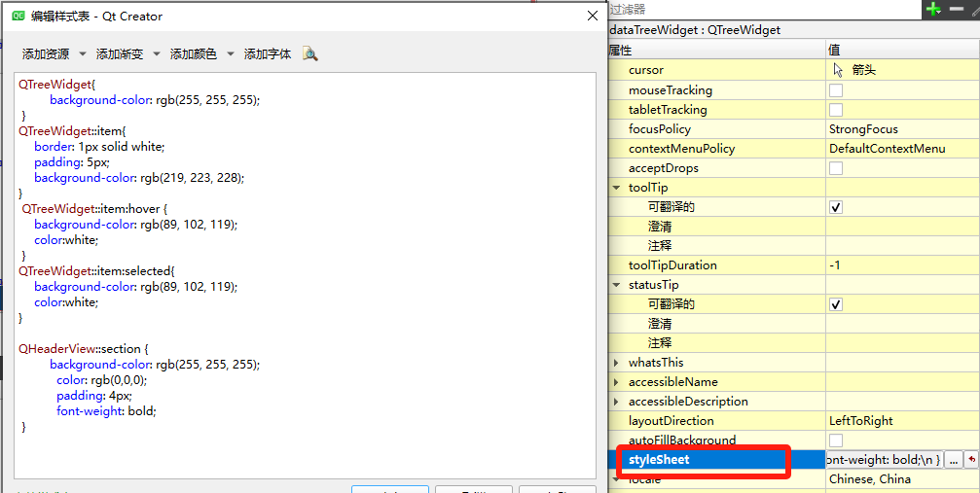Click the color: rgb(0,0,0); line
Screen dimensions: 980x493
coord(101,380)
